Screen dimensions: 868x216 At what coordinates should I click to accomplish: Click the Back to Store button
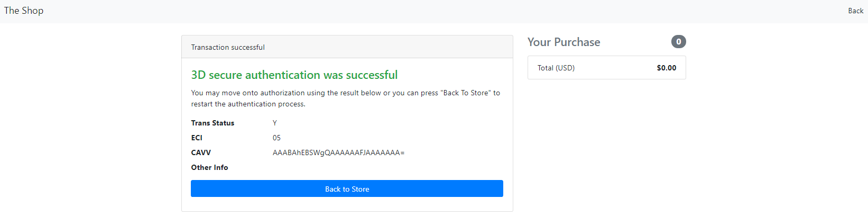(347, 188)
